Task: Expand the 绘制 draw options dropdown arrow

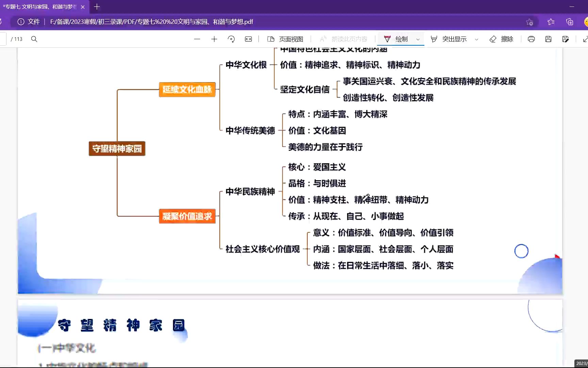Action: coord(418,40)
